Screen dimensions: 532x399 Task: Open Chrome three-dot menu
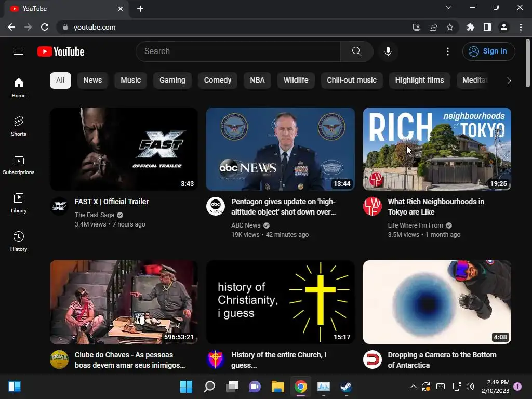point(521,27)
